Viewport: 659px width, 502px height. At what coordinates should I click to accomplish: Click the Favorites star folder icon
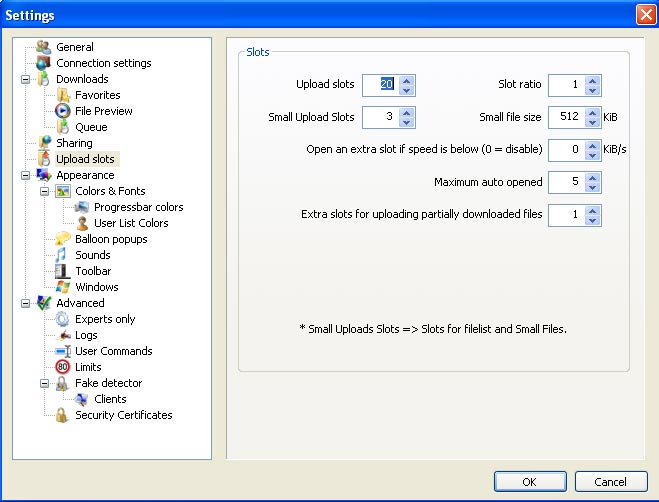[63, 95]
